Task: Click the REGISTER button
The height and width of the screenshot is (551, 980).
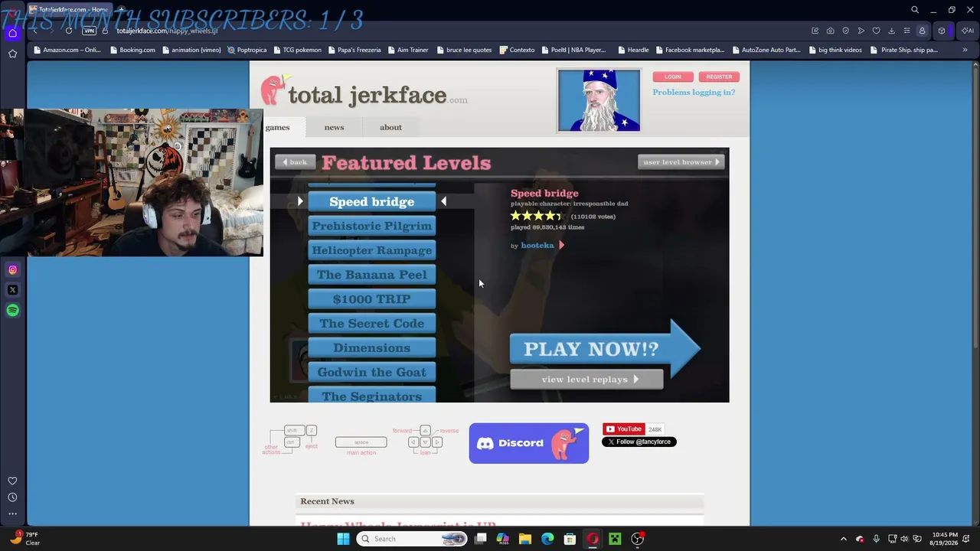Action: click(x=719, y=77)
